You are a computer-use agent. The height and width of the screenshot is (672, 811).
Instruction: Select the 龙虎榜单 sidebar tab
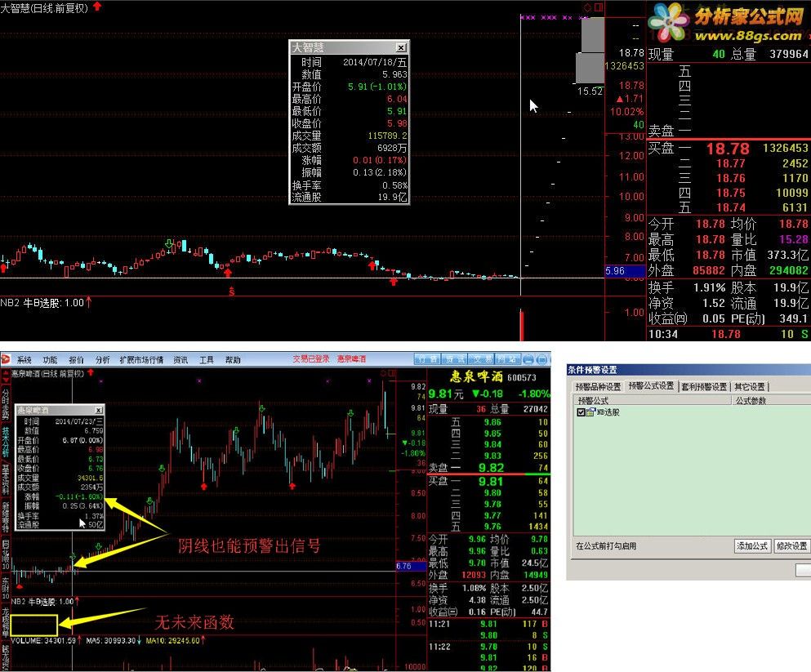5,622
